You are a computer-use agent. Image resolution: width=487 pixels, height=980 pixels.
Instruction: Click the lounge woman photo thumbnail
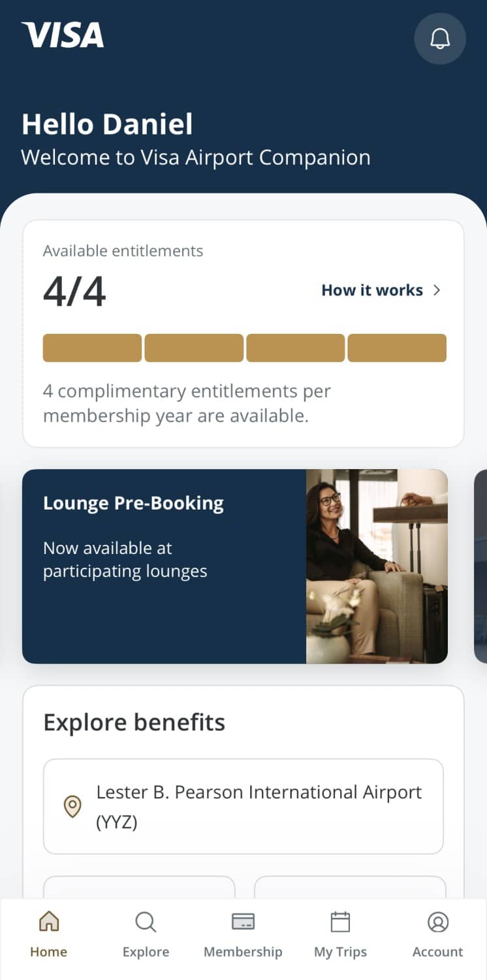tap(377, 566)
